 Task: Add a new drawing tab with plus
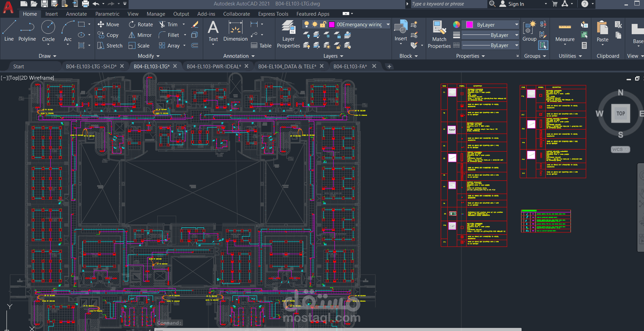point(389,67)
